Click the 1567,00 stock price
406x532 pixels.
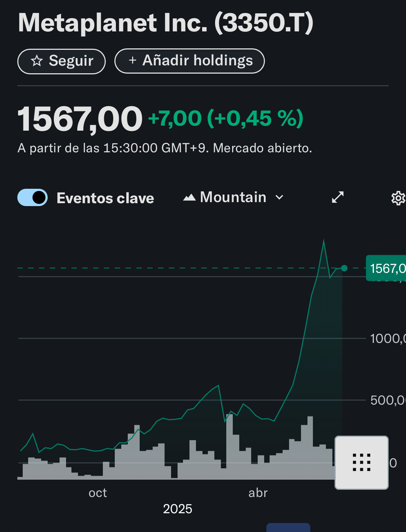click(80, 119)
